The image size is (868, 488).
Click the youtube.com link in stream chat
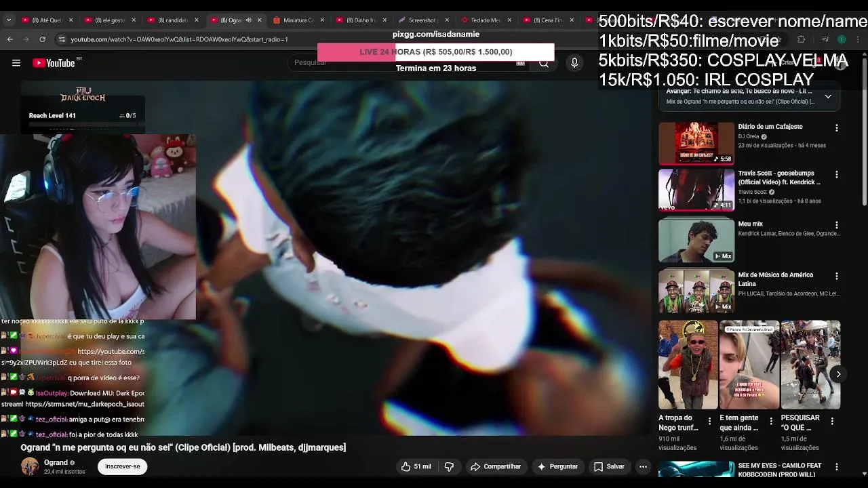(111, 352)
